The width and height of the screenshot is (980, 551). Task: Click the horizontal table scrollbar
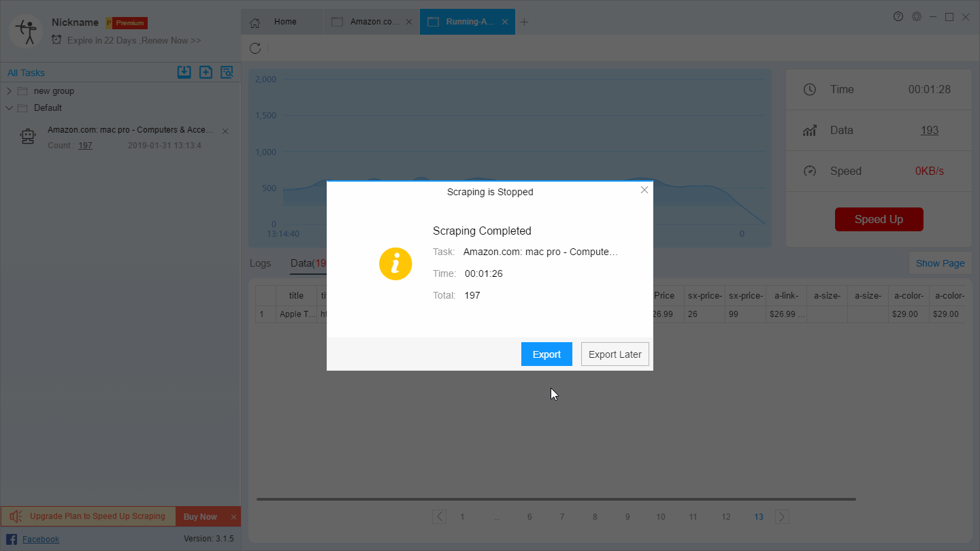(x=556, y=499)
